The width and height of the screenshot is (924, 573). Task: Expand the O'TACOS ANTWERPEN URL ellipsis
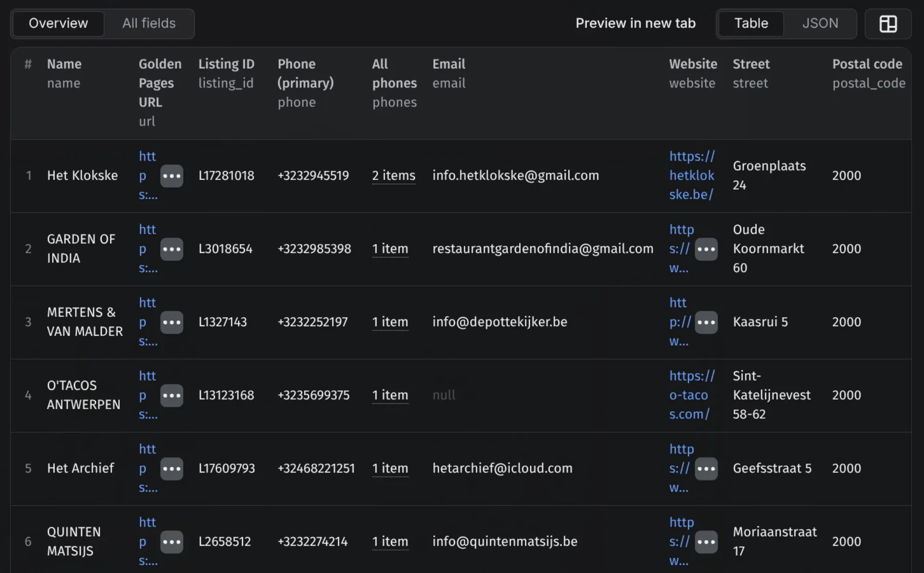171,395
